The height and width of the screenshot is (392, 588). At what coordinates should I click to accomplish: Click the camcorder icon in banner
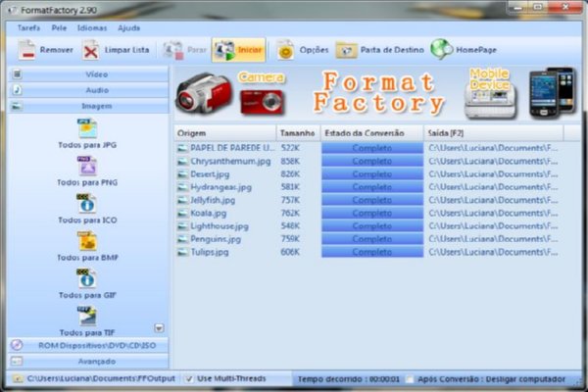click(205, 94)
